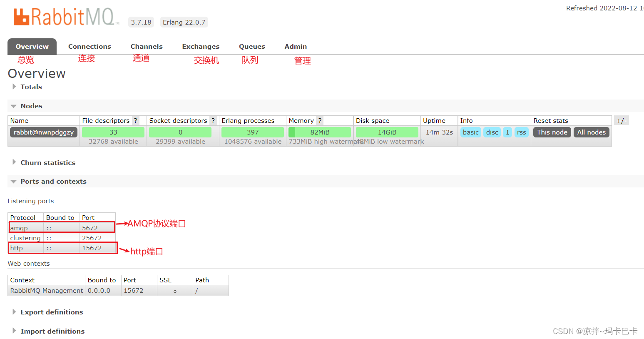Open the Connections tab

point(90,47)
